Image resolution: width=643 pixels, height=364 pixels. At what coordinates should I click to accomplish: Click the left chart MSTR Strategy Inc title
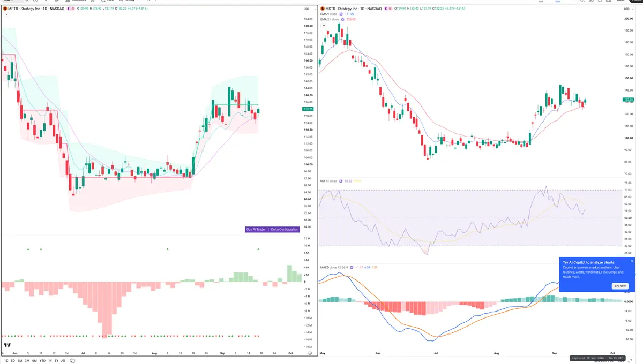(x=36, y=9)
